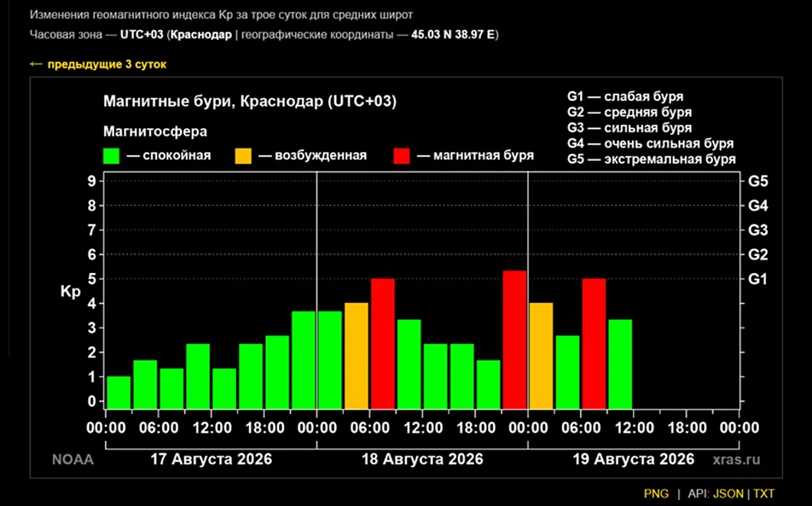Click the date label '19 Августа 2026'
812x506 pixels.
634,458
